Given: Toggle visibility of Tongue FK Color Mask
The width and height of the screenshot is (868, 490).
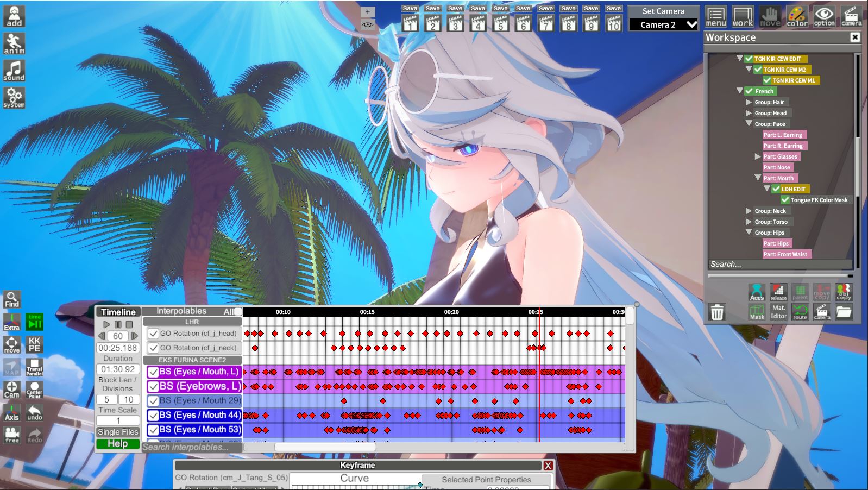Looking at the screenshot, I should click(x=785, y=200).
